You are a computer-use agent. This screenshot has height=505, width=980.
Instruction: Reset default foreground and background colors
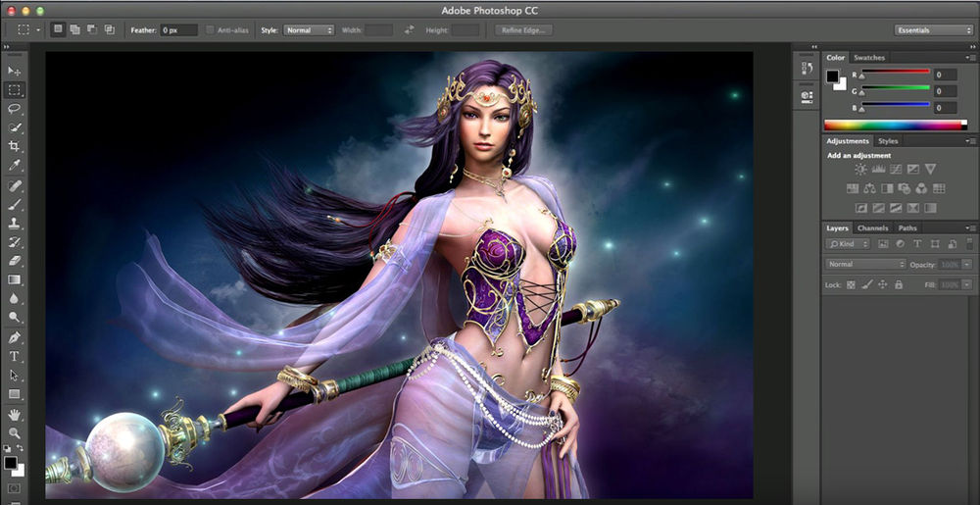coord(7,448)
